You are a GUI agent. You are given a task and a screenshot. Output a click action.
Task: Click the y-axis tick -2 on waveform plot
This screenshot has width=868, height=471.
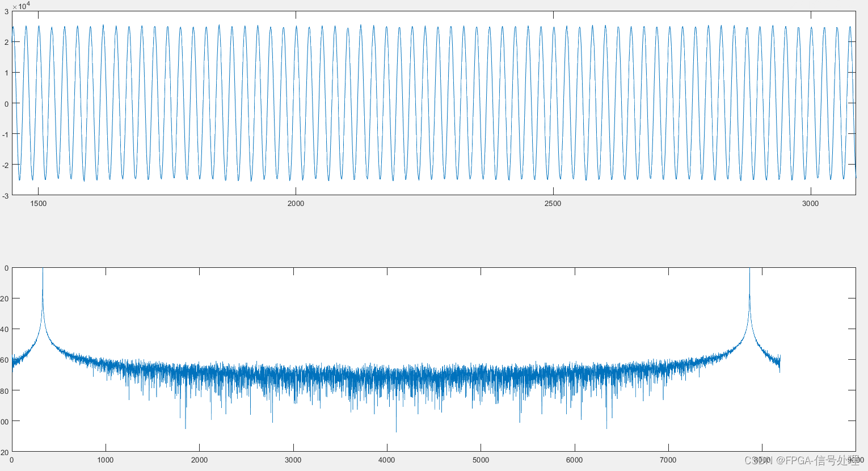pos(5,165)
